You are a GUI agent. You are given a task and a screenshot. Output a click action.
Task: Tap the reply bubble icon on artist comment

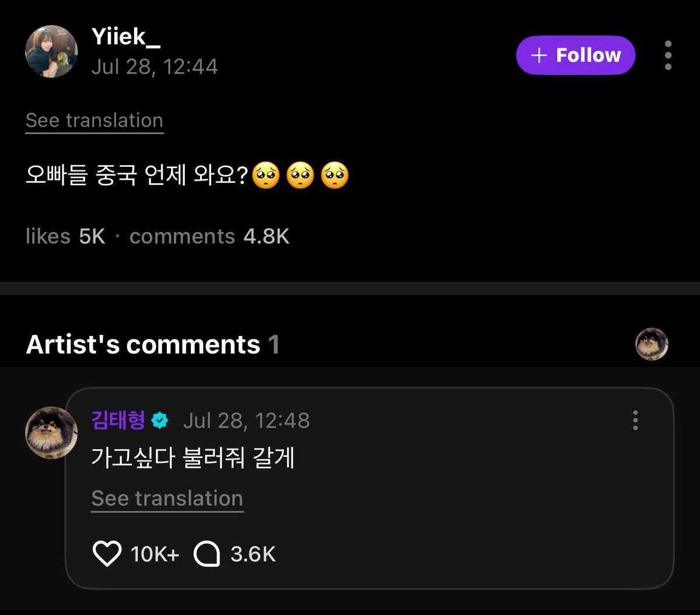click(x=206, y=554)
